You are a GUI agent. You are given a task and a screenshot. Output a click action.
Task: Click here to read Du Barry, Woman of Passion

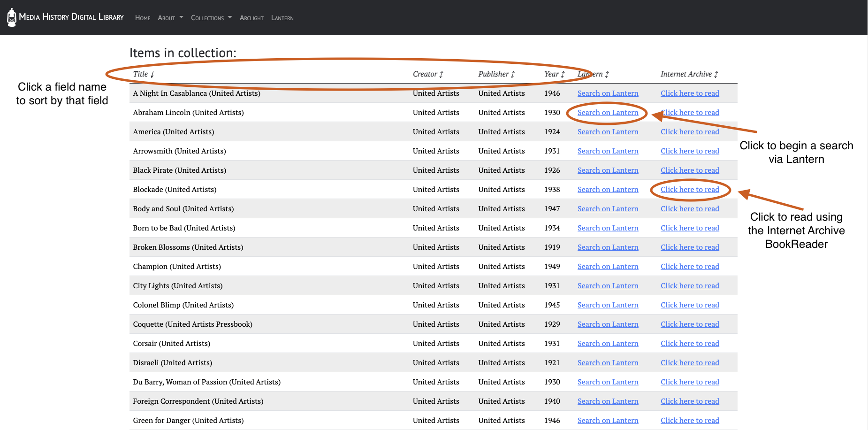tap(690, 382)
